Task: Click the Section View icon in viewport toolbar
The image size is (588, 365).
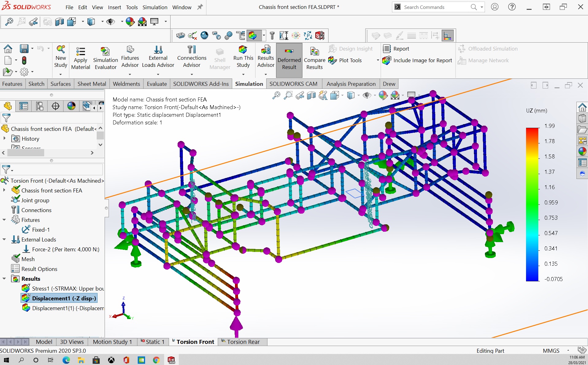Action: pos(311,96)
